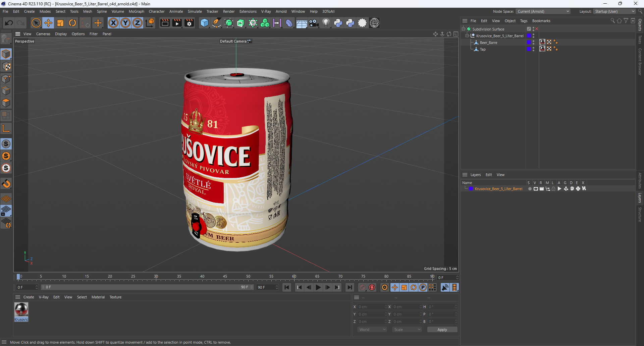Go to end of animation

tap(350, 287)
